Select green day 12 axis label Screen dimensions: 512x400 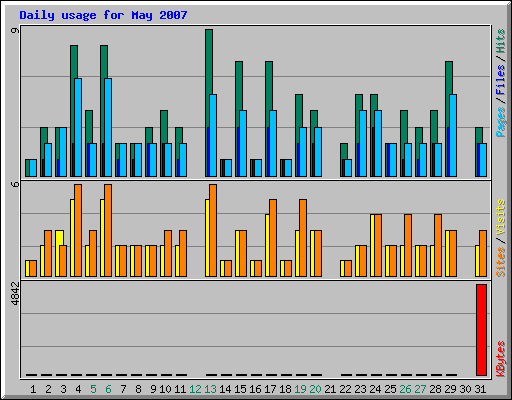click(195, 389)
